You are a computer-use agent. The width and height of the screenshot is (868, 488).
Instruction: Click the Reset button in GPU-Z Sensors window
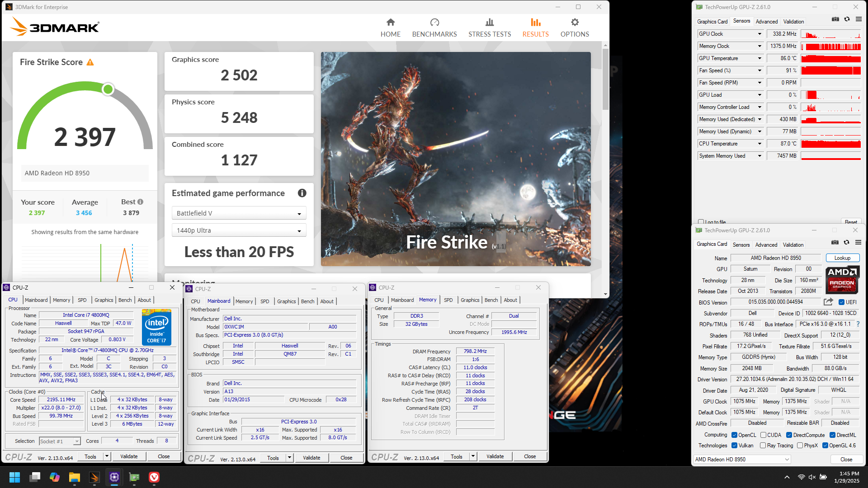(x=851, y=222)
